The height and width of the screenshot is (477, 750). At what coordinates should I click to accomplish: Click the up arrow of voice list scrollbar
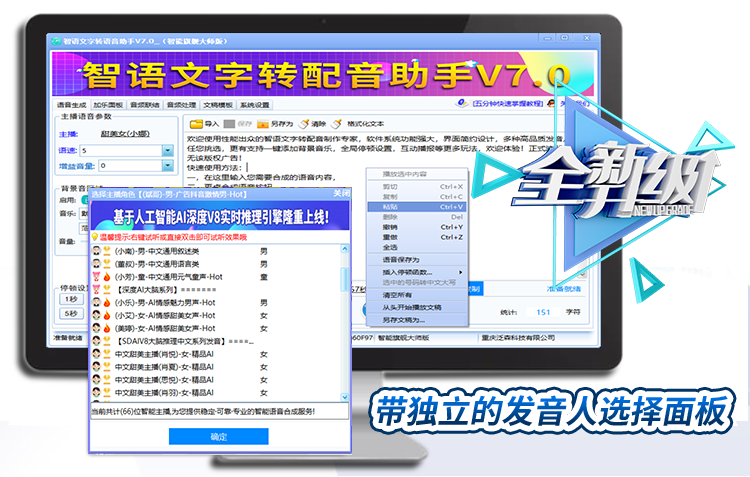[344, 249]
